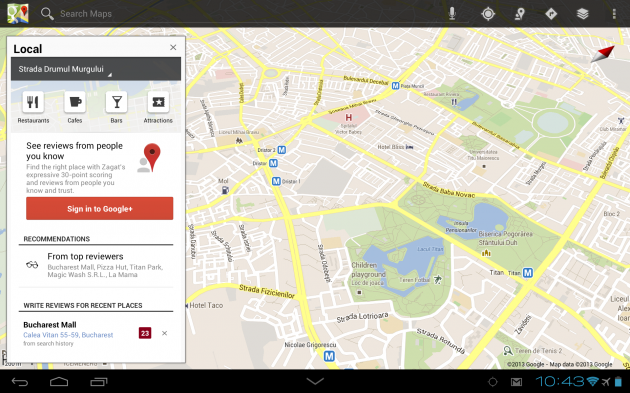Open Android recent apps button

98,381
